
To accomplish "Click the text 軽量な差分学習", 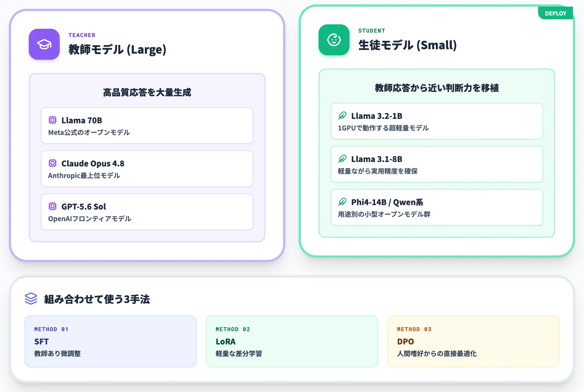I will 239,354.
